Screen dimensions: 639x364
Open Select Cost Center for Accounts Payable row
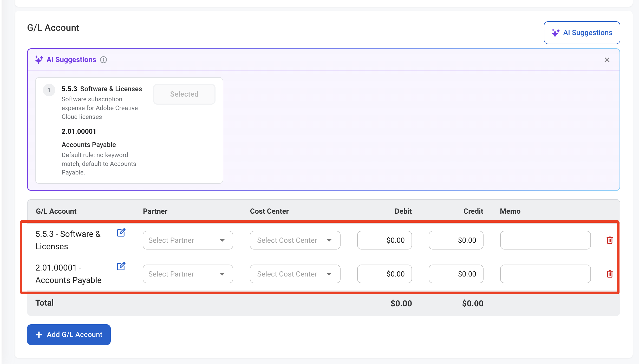pos(295,274)
